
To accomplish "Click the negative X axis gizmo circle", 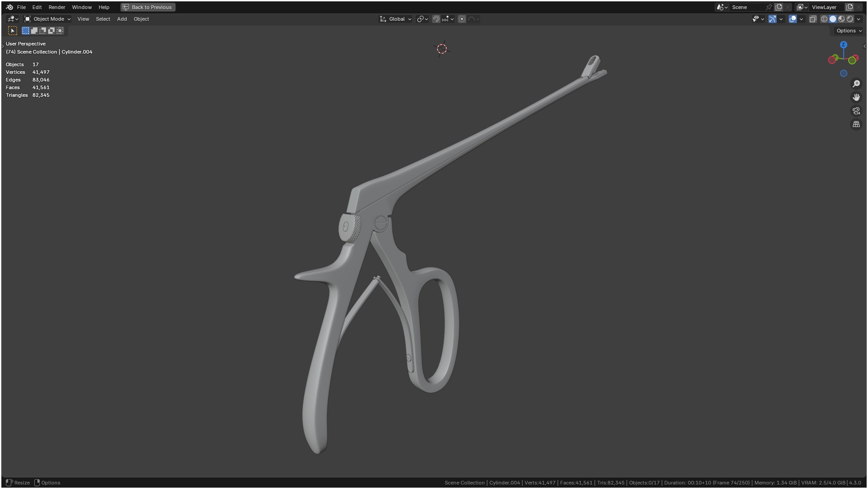I will point(832,60).
